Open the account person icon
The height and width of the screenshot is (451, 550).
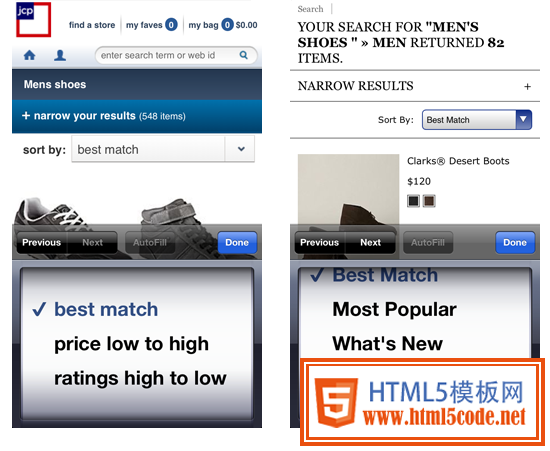[x=60, y=55]
